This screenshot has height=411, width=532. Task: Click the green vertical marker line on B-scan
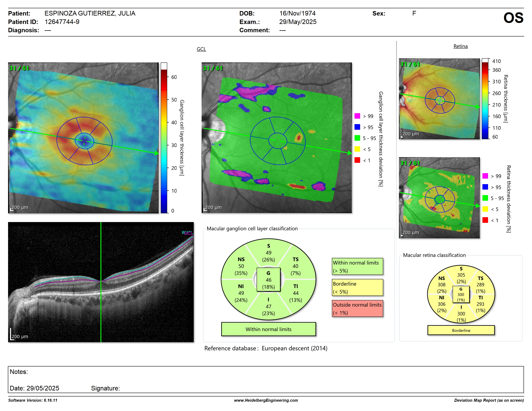point(101,282)
